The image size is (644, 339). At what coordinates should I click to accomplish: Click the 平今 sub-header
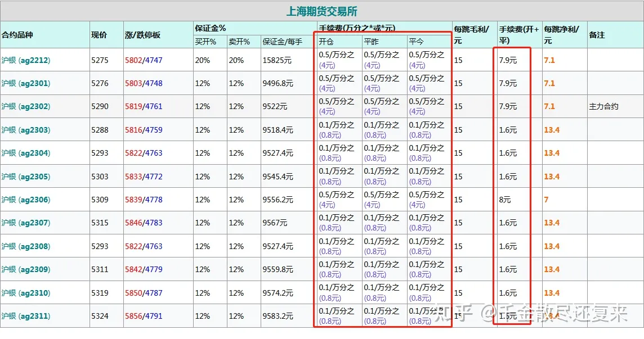click(x=416, y=42)
